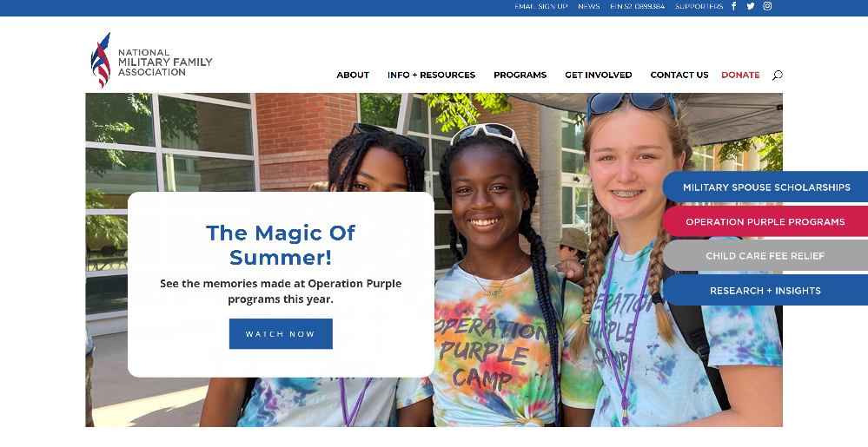Screen dimensions: 868x447
Task: Click the red Donate link
Action: [x=740, y=76]
